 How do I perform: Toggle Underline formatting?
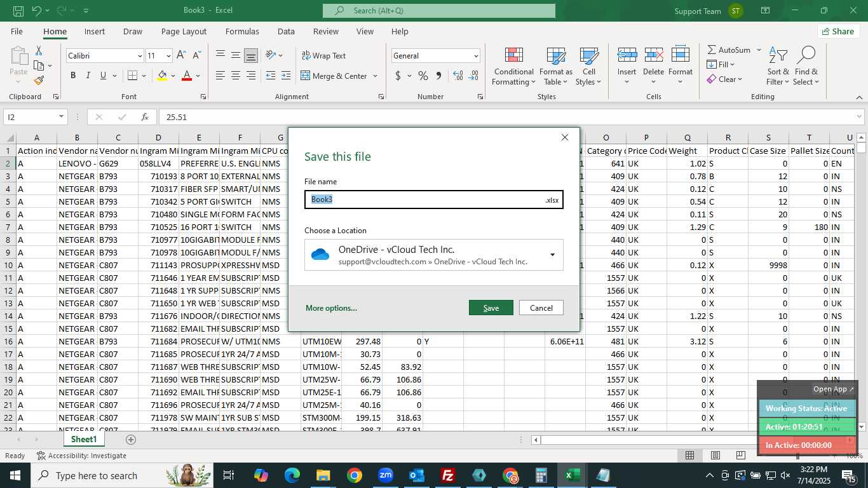104,76
